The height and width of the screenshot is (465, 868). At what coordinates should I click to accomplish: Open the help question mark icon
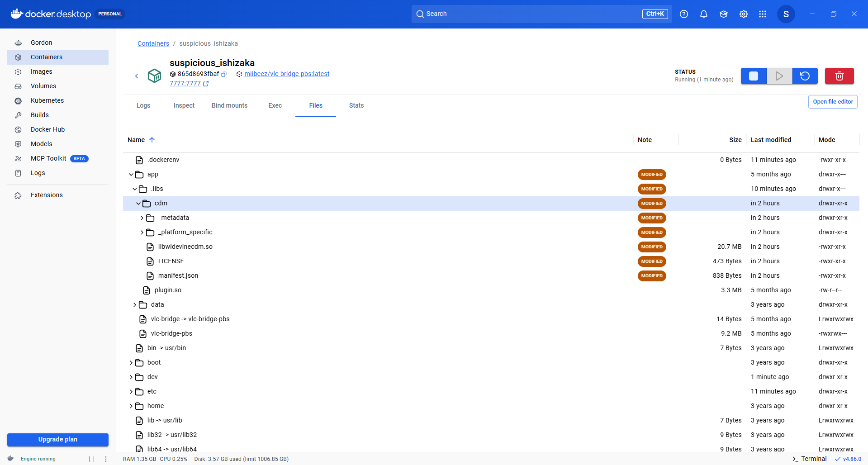click(684, 14)
